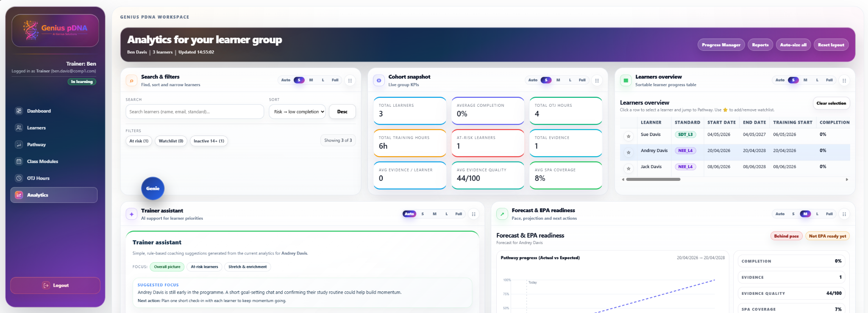The image size is (868, 313).
Task: Click Auto-size all button
Action: point(793,45)
